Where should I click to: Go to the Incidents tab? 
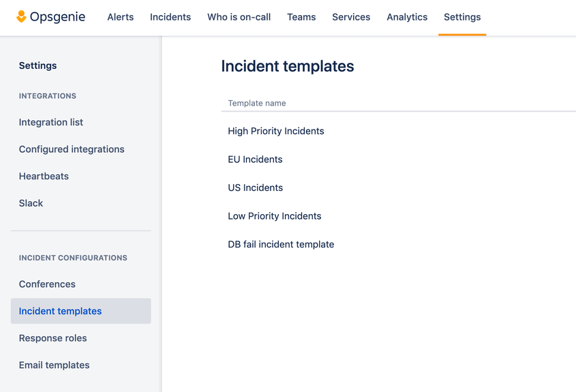pos(170,17)
